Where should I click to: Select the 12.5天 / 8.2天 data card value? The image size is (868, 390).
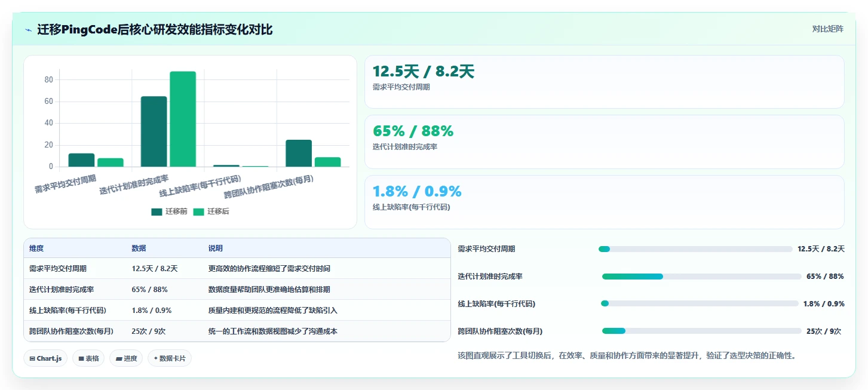(424, 72)
